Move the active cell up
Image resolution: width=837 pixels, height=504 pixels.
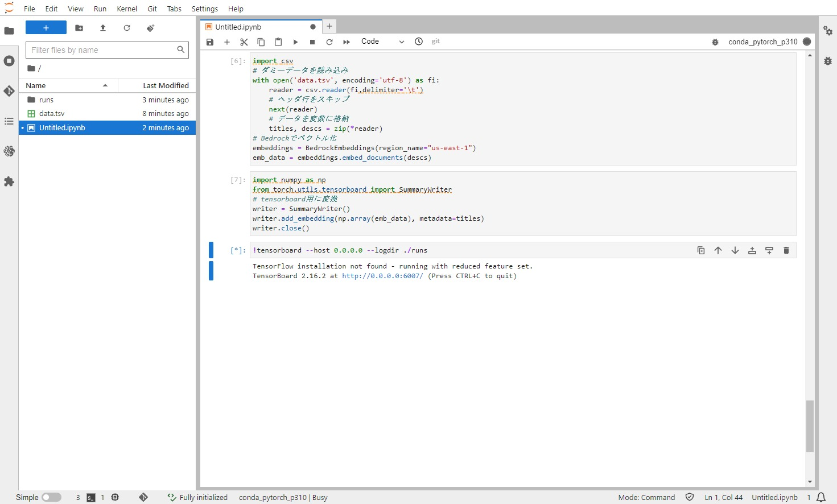[718, 250]
